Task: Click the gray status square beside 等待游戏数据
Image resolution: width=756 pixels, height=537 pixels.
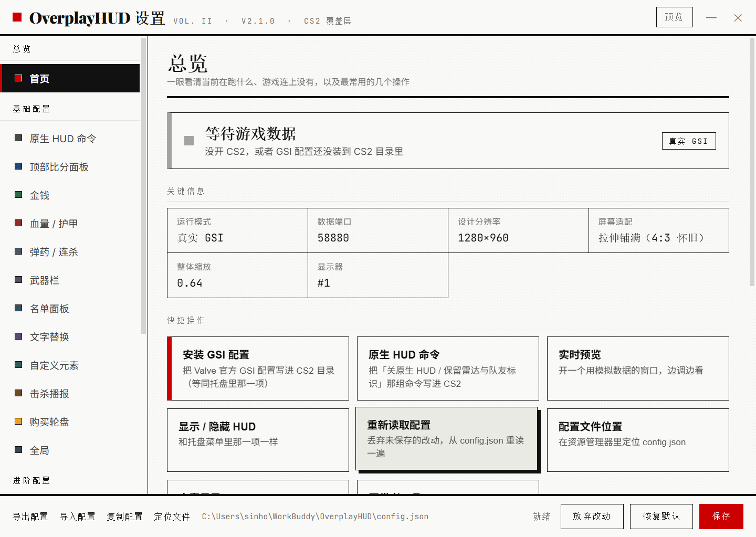Action: pos(189,141)
